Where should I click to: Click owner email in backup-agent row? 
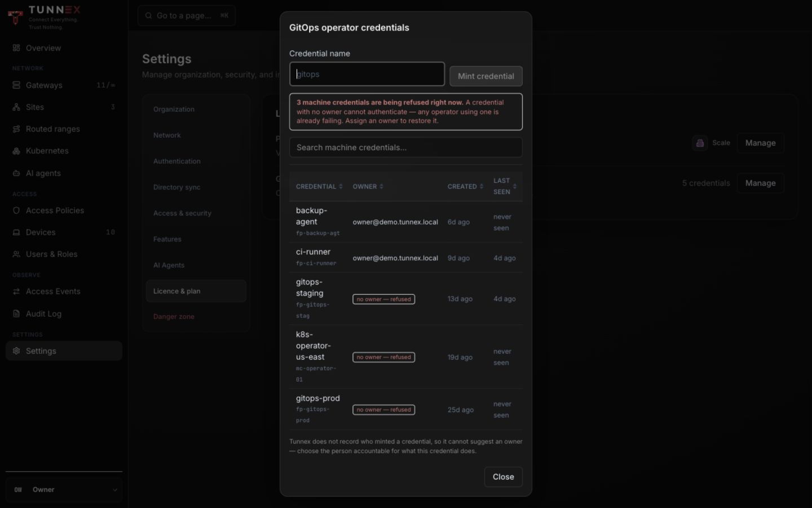(395, 222)
